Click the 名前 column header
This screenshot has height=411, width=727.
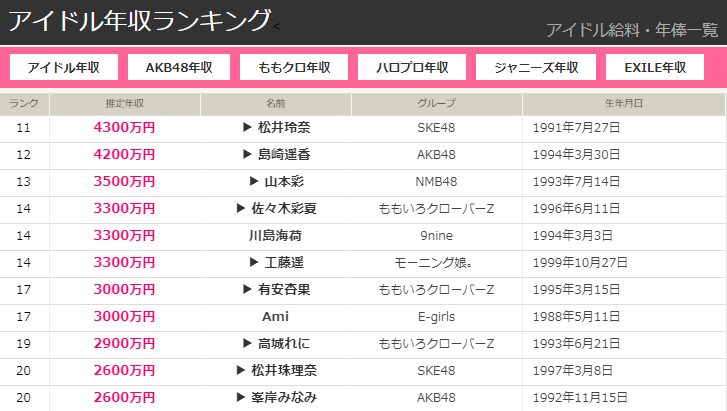(275, 103)
